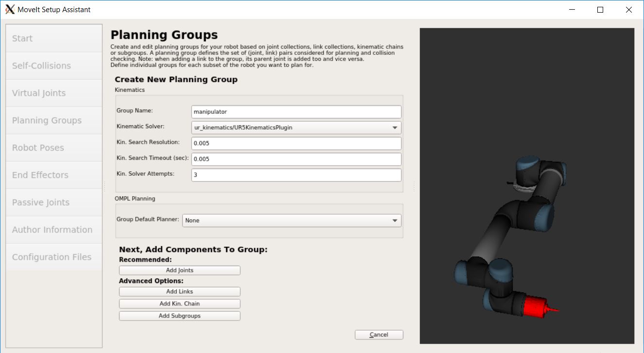Viewport: 644px width, 353px height.
Task: Click the Add Links button
Action: pos(179,291)
